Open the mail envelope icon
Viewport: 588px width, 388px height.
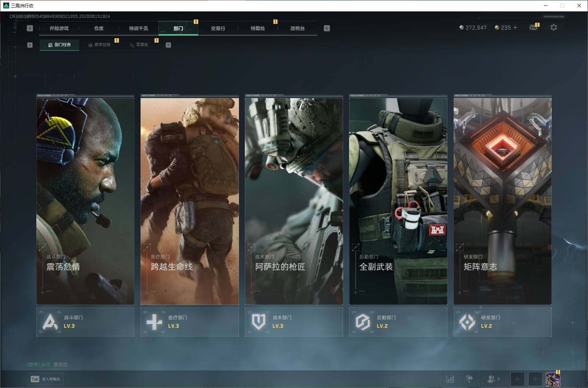tap(534, 27)
